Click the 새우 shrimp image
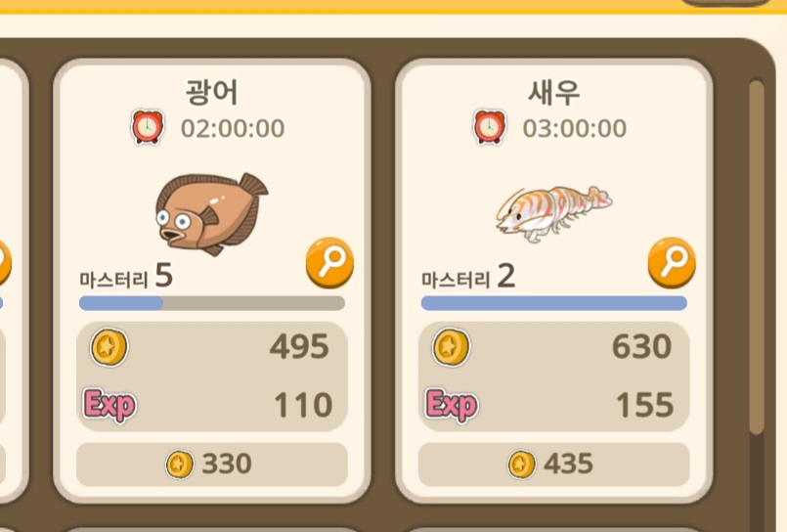 point(554,214)
